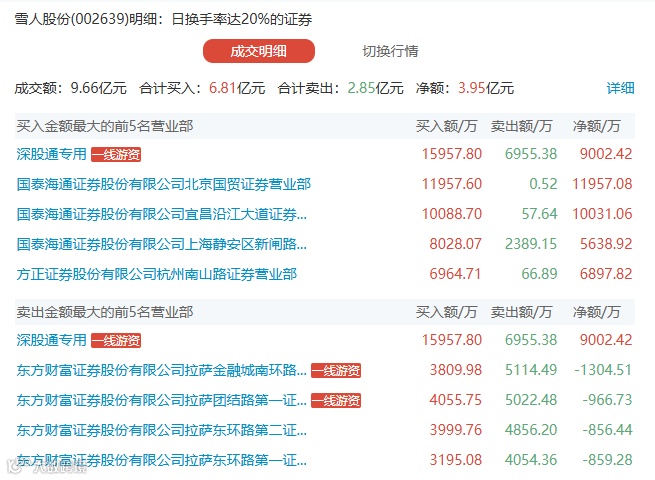Click the sell amount 4054.36

531,460
